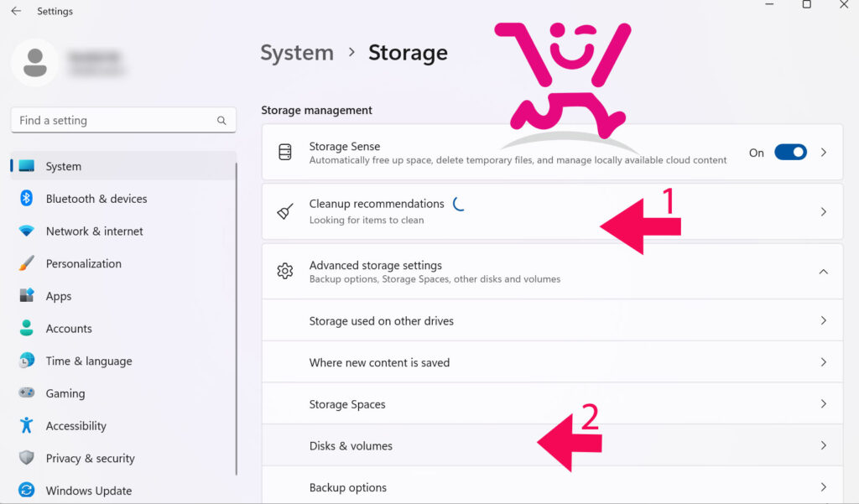Click the chevron for Storage used on other drives
859x504 pixels.
pos(824,320)
